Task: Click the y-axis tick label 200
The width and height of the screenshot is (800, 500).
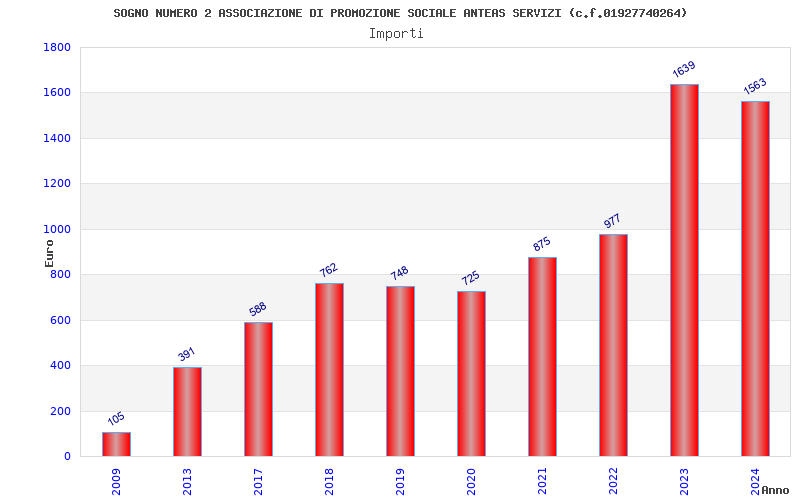Action: coord(60,411)
